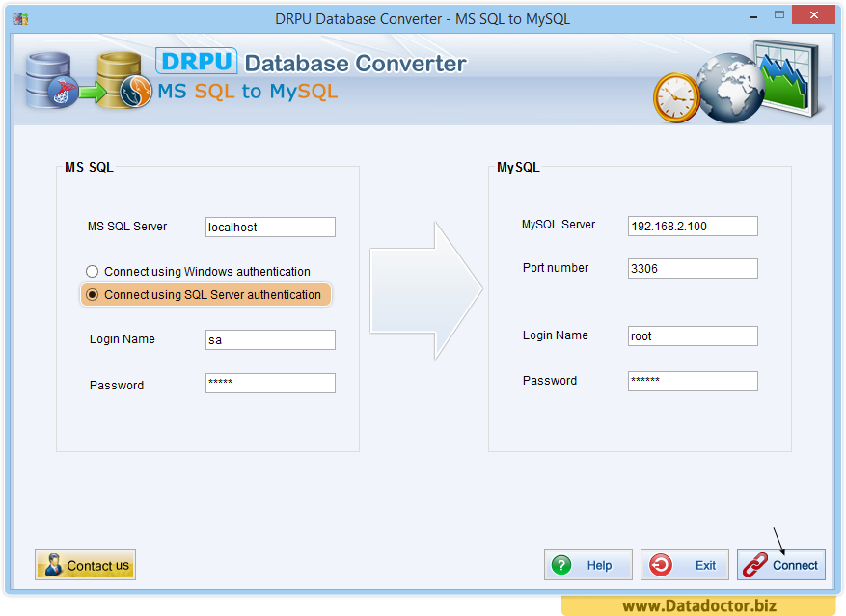846x616 pixels.
Task: Close the Database Converter window
Action: pos(813,15)
